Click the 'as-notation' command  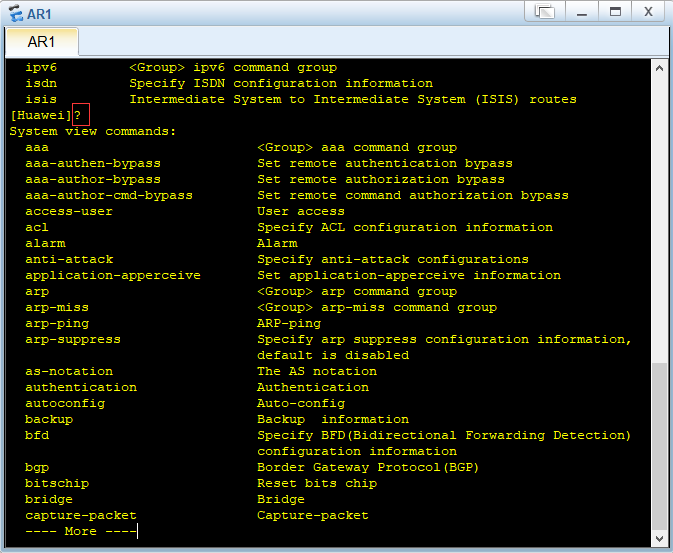click(x=69, y=371)
